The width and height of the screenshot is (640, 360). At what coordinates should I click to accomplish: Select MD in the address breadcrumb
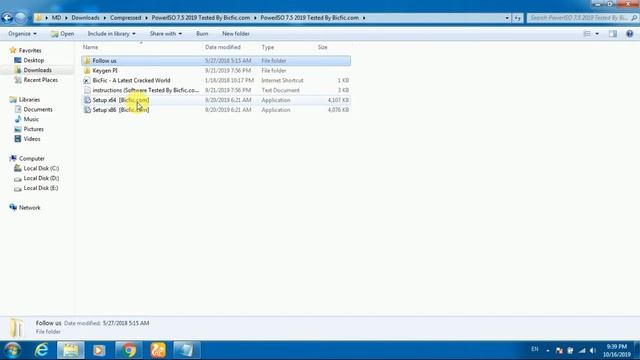(56, 18)
